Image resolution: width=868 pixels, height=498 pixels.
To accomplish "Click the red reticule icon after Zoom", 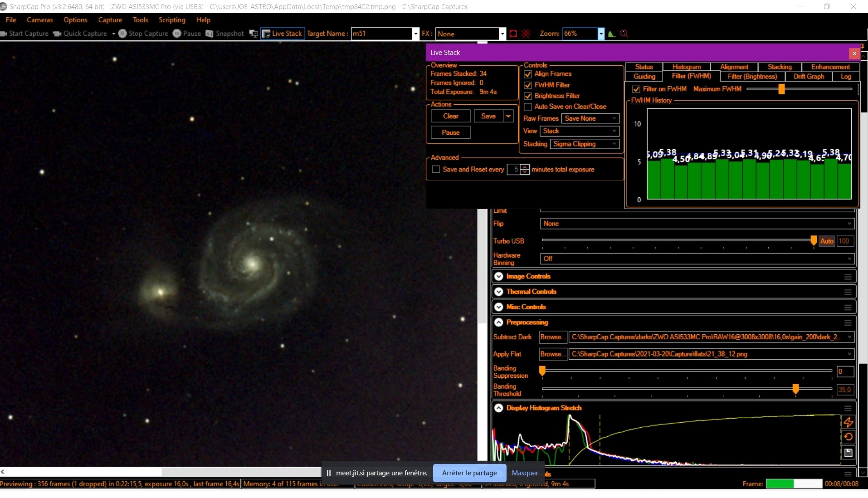I will [x=624, y=34].
